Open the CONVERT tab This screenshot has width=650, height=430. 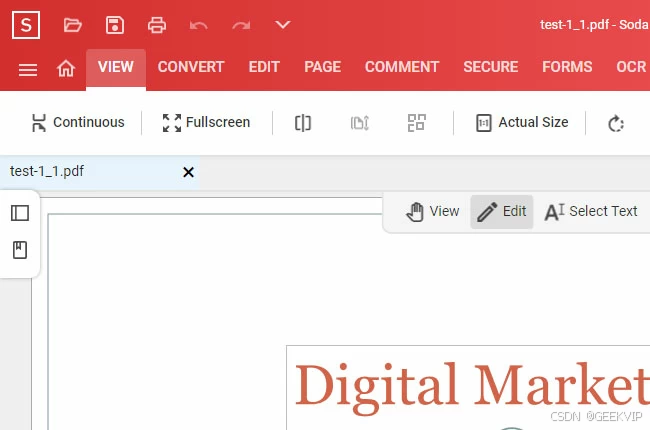191,67
